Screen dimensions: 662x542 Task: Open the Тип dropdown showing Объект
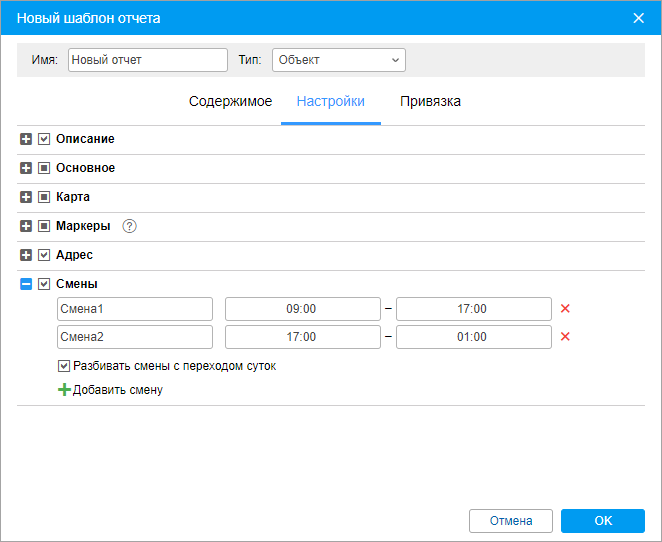[x=338, y=60]
